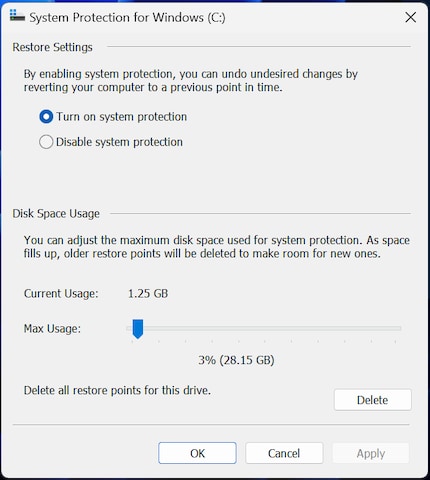The width and height of the screenshot is (430, 480).
Task: Dismiss the dialog using Cancel
Action: pyautogui.click(x=284, y=453)
